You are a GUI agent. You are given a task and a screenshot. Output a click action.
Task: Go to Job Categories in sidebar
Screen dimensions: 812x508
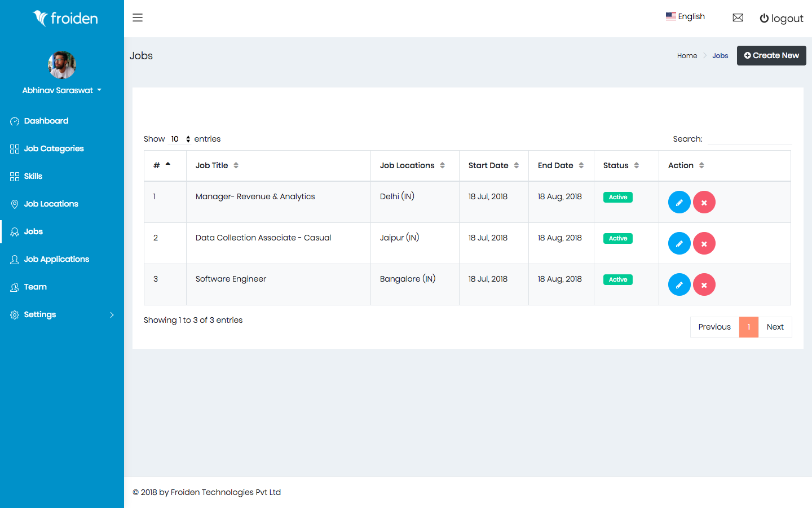pos(54,148)
